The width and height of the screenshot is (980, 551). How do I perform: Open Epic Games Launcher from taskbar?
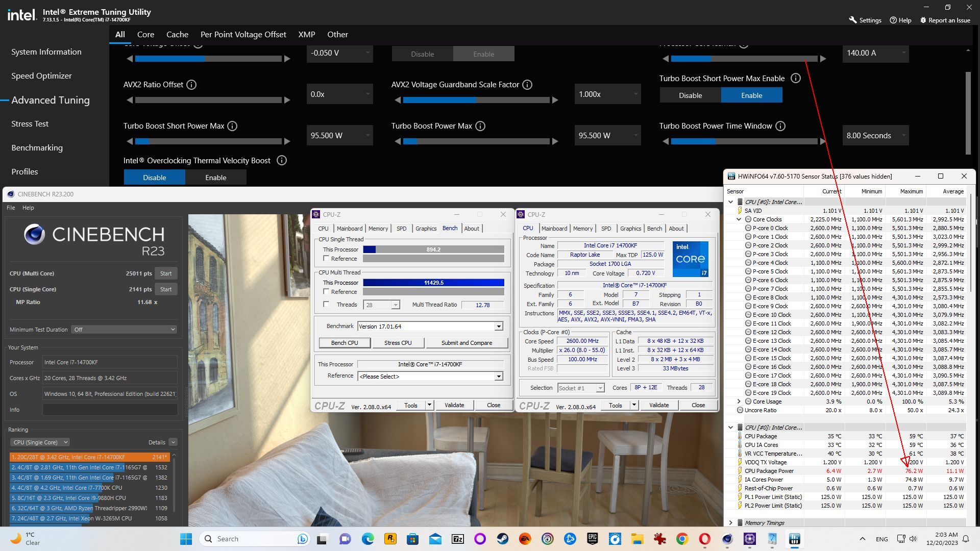[x=592, y=539]
